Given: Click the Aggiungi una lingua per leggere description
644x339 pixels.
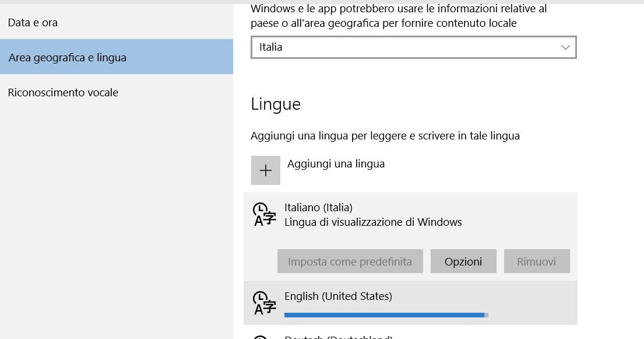Looking at the screenshot, I should [x=385, y=136].
